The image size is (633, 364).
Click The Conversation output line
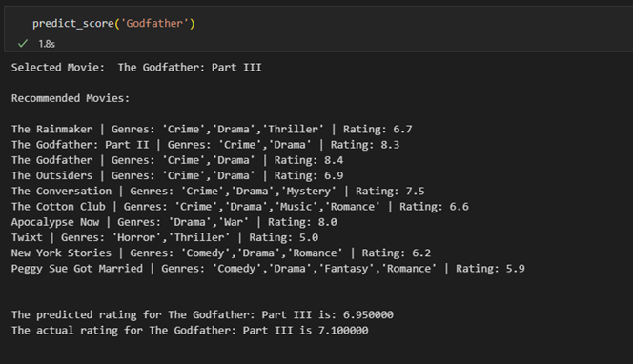coord(218,191)
